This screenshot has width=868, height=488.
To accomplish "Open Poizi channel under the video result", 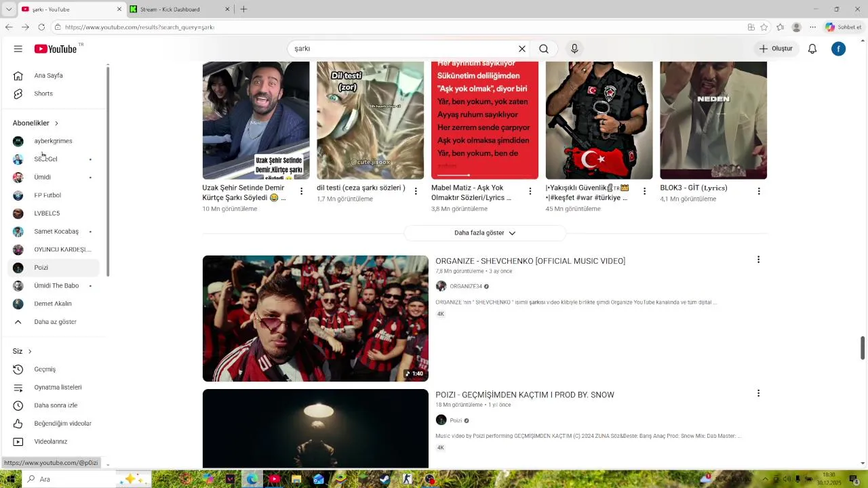I will coord(456,420).
